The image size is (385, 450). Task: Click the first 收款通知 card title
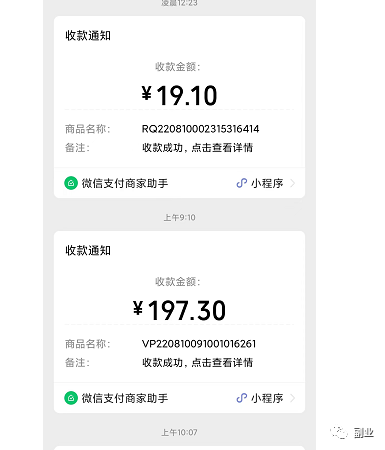88,36
